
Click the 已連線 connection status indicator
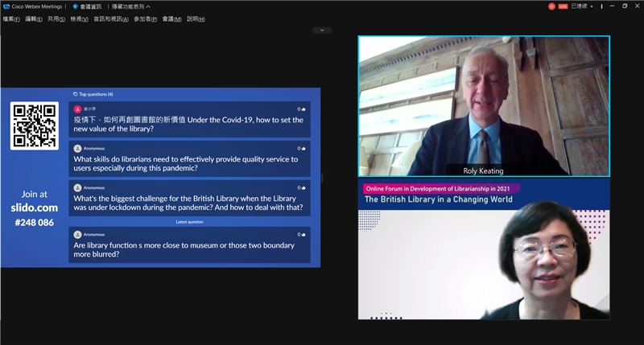pos(582,6)
